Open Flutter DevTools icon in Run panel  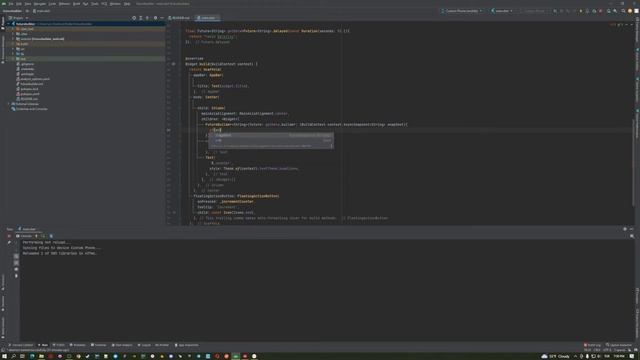[51, 236]
